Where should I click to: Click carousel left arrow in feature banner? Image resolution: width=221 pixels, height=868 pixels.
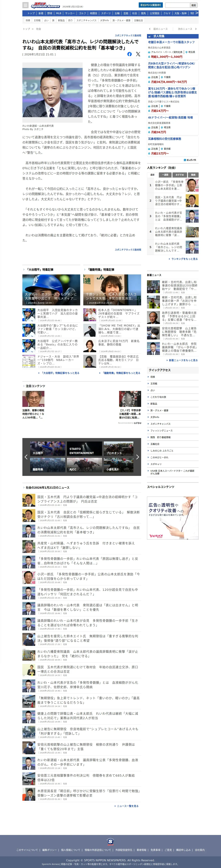pyautogui.click(x=26, y=457)
